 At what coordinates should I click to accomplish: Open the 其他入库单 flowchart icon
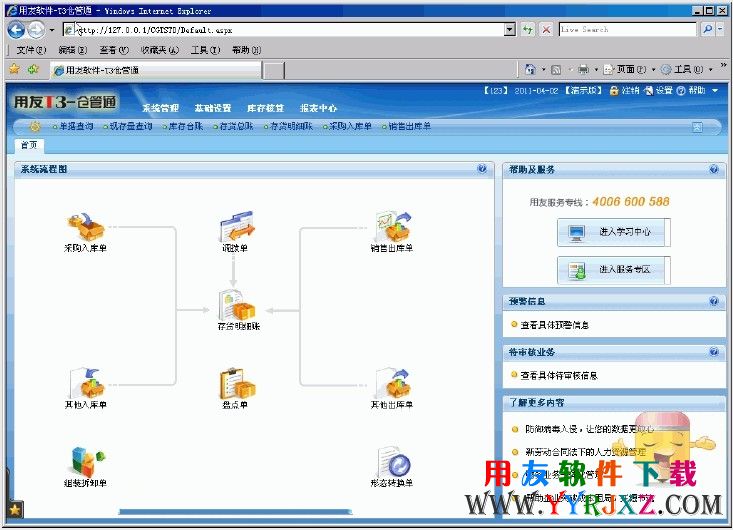coord(87,383)
